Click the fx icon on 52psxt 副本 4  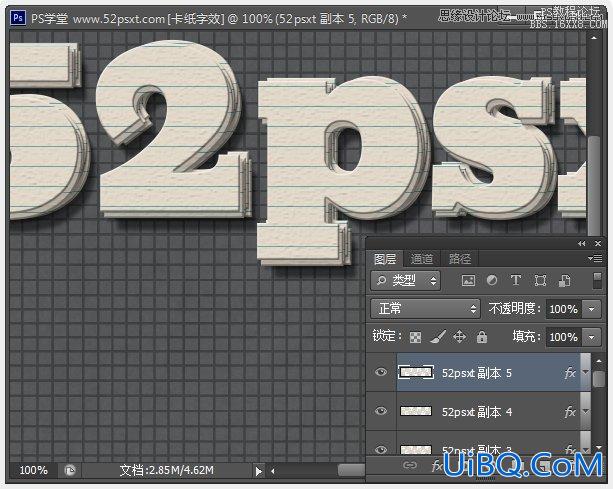pos(570,411)
